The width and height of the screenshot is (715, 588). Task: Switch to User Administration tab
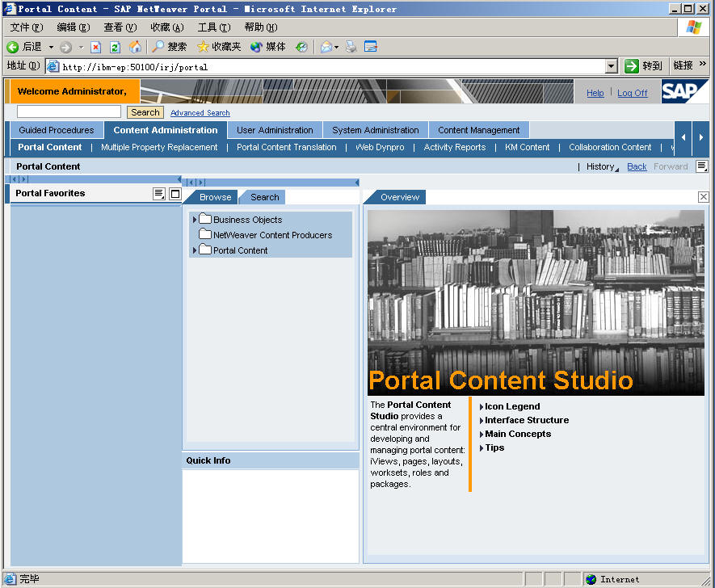275,130
